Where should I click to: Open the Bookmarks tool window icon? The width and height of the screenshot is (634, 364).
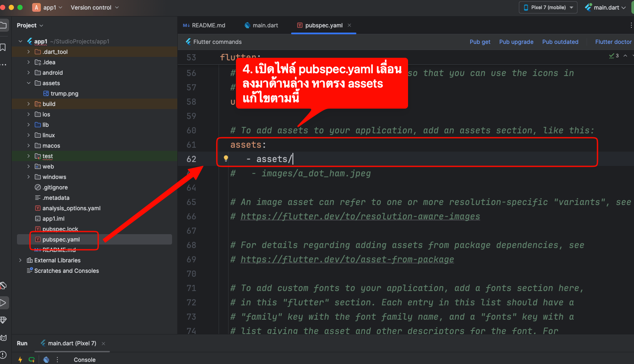(3, 47)
